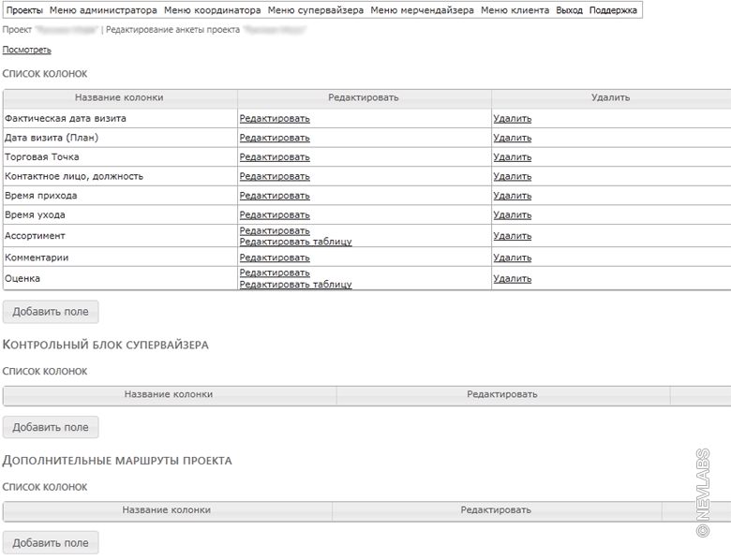Edit the Торговая Точка column
Viewport: 731px width, 560px height.
click(x=275, y=157)
